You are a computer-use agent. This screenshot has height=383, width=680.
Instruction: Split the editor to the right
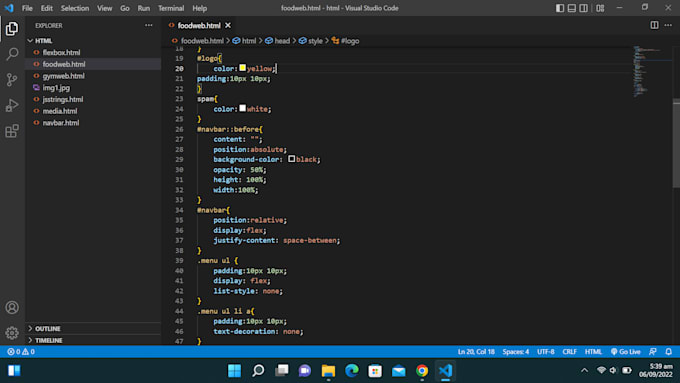point(654,25)
